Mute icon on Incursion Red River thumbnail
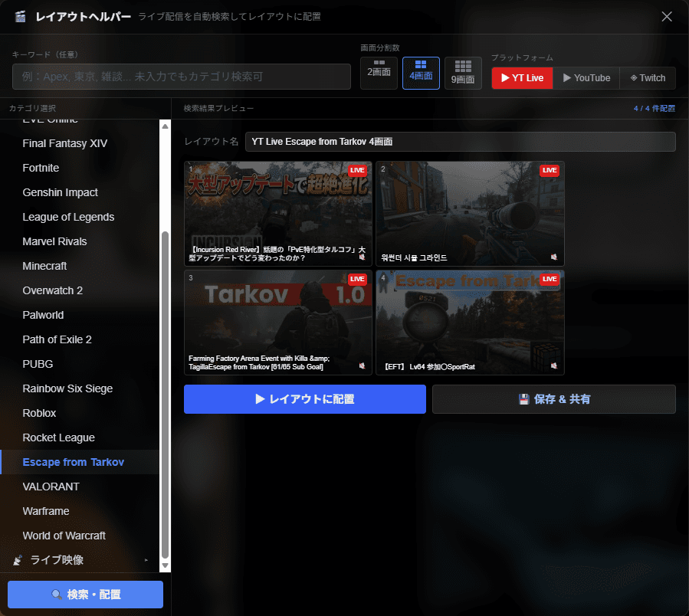 362,257
